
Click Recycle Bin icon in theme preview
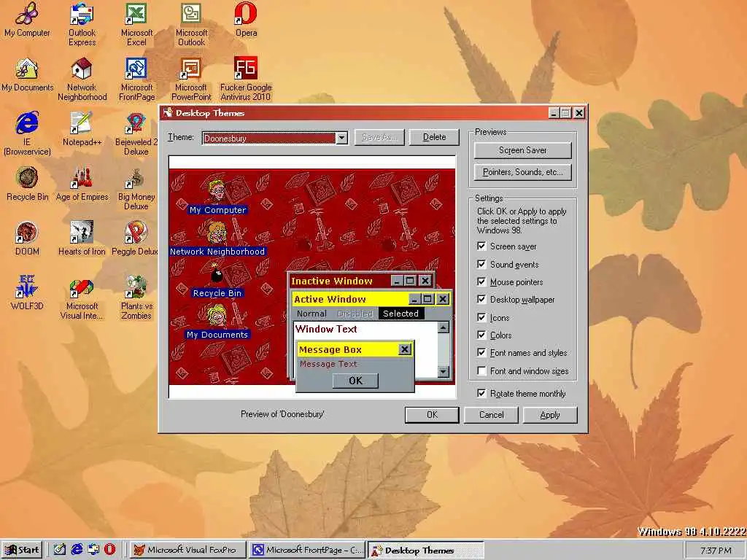click(217, 282)
